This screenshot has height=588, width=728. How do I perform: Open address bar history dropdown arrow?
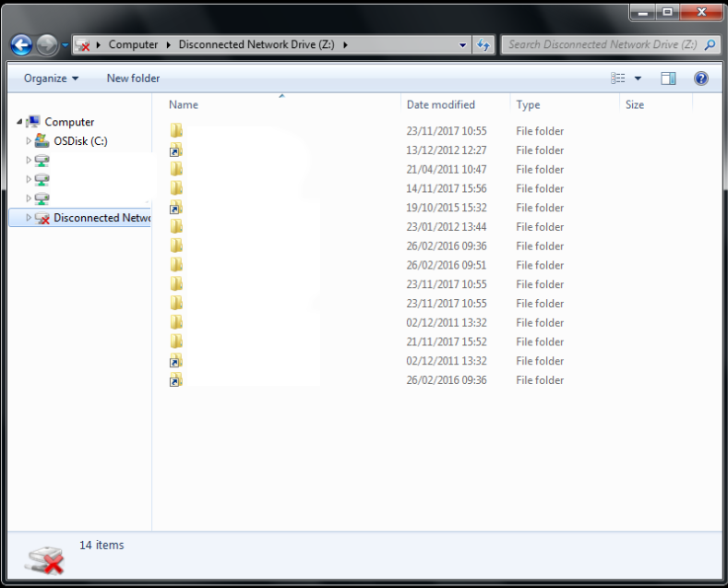(x=463, y=44)
